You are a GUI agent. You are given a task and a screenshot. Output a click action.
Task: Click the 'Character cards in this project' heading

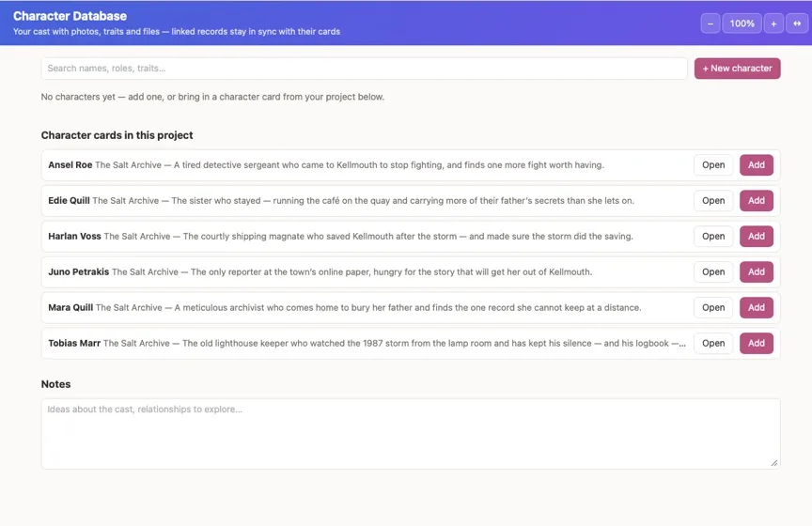click(x=117, y=135)
